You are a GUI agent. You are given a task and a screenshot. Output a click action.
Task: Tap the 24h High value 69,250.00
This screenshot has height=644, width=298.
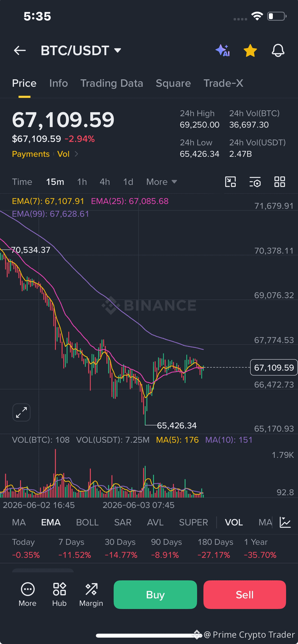[x=199, y=125]
